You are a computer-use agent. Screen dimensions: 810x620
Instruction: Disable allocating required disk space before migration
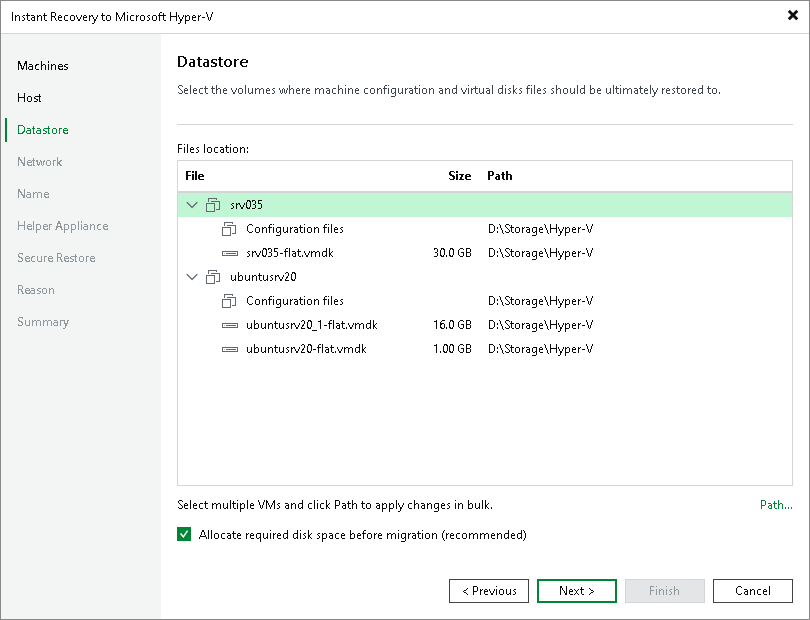pyautogui.click(x=184, y=534)
